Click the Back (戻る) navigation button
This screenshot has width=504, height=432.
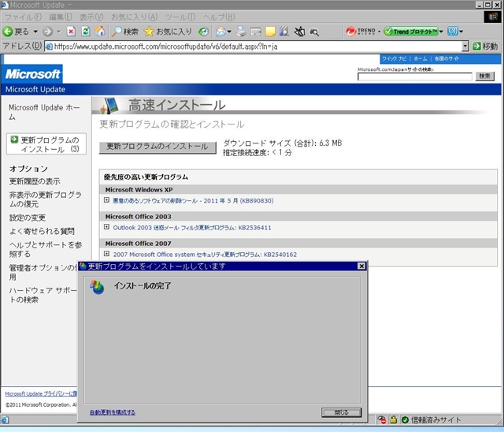point(16,32)
